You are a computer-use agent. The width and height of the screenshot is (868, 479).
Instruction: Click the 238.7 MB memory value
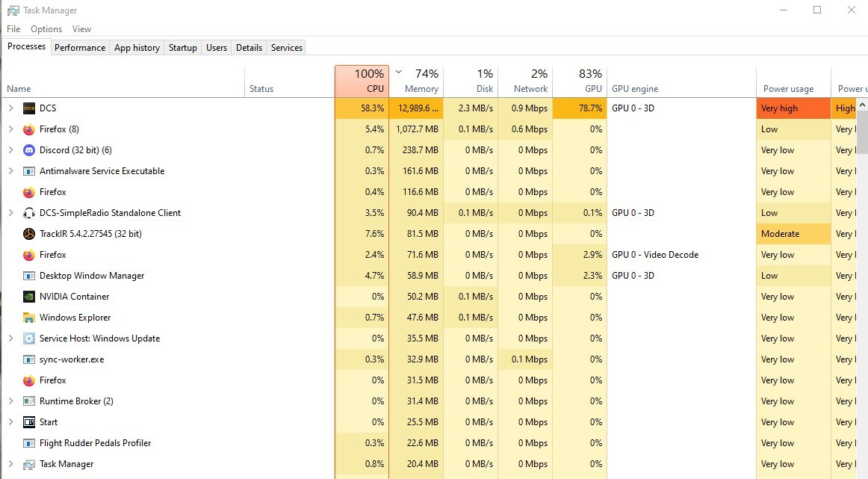[x=416, y=150]
